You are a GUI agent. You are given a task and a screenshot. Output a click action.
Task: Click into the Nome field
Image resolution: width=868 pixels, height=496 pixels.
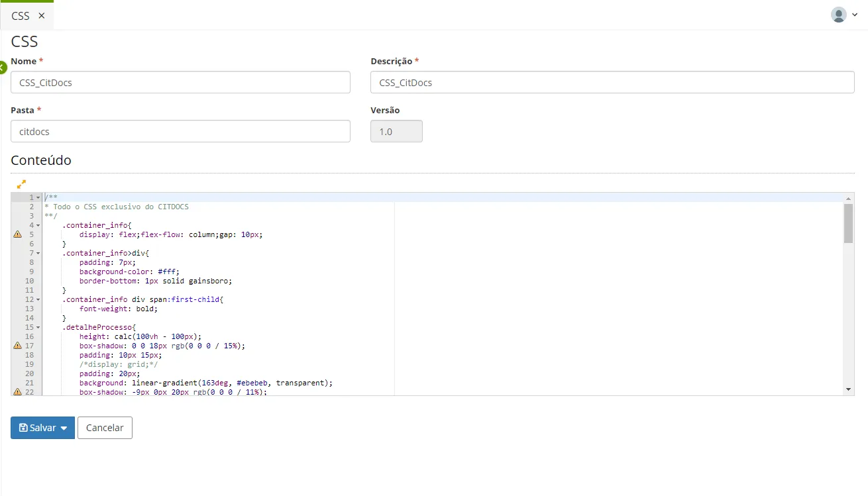180,83
